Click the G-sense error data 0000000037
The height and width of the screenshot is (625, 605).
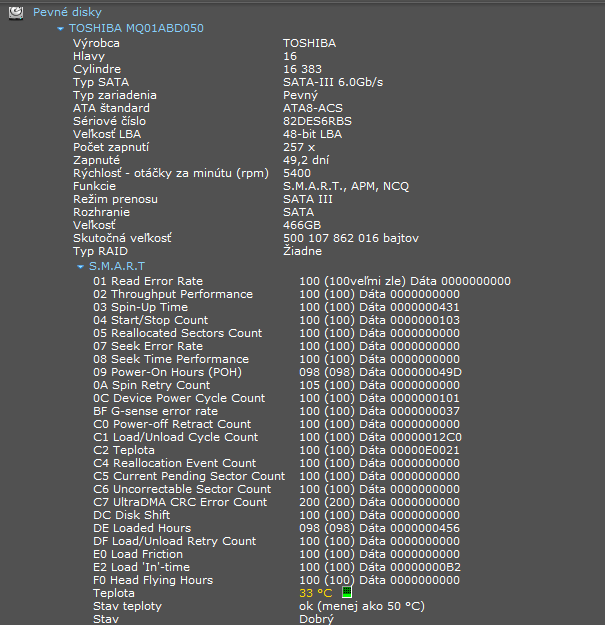425,411
